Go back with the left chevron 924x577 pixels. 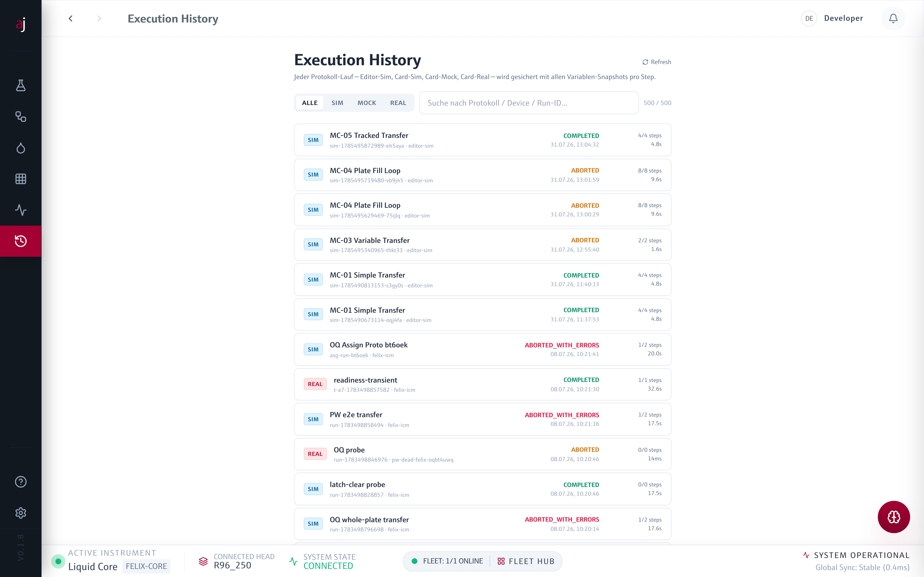click(x=71, y=18)
